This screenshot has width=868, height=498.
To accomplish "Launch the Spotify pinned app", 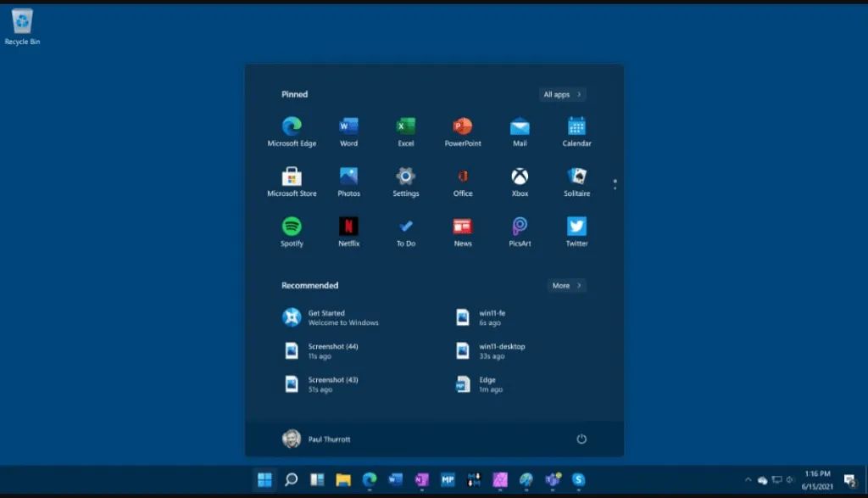I will (x=292, y=227).
